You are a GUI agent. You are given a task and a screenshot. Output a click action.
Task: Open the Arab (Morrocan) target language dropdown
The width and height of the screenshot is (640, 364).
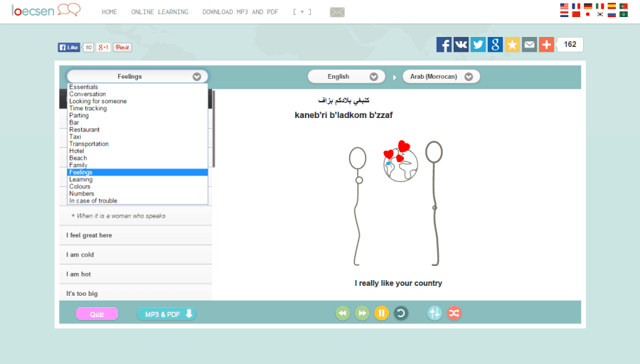pyautogui.click(x=441, y=76)
